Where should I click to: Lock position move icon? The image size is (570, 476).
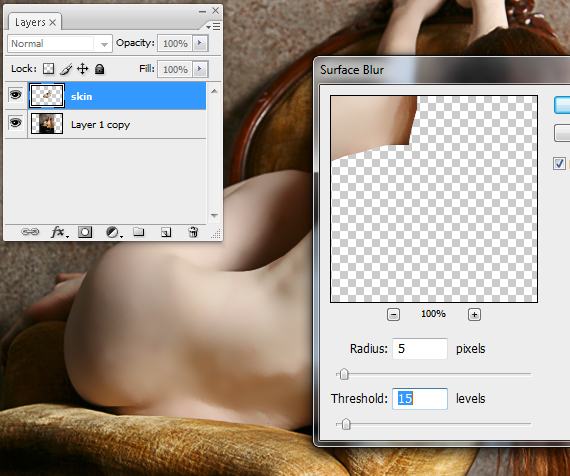pos(83,69)
